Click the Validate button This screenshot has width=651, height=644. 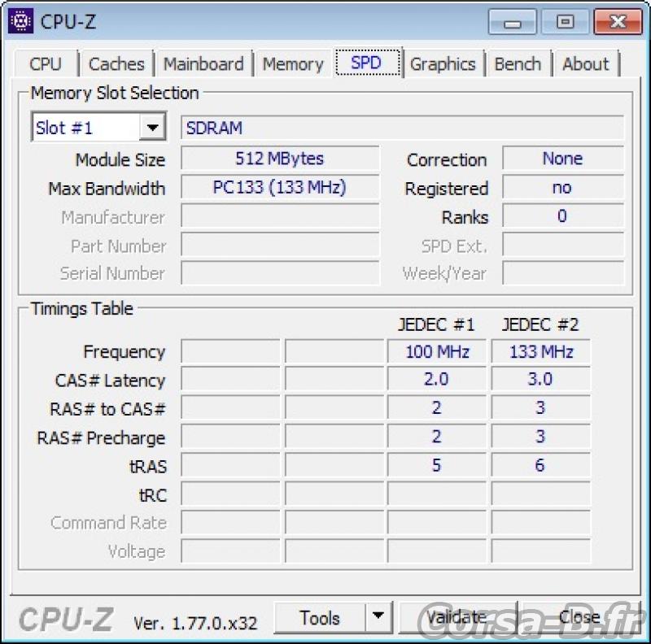point(457,618)
